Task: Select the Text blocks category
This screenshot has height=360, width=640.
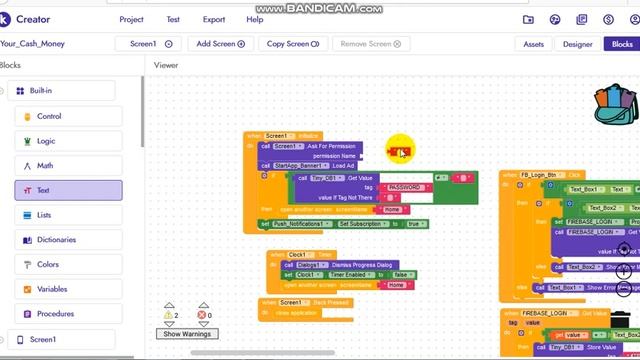Action: (x=68, y=191)
